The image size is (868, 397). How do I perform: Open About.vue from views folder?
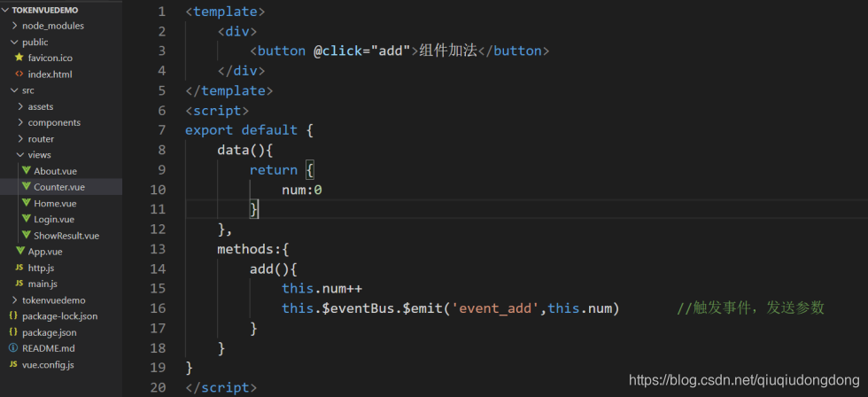click(55, 171)
